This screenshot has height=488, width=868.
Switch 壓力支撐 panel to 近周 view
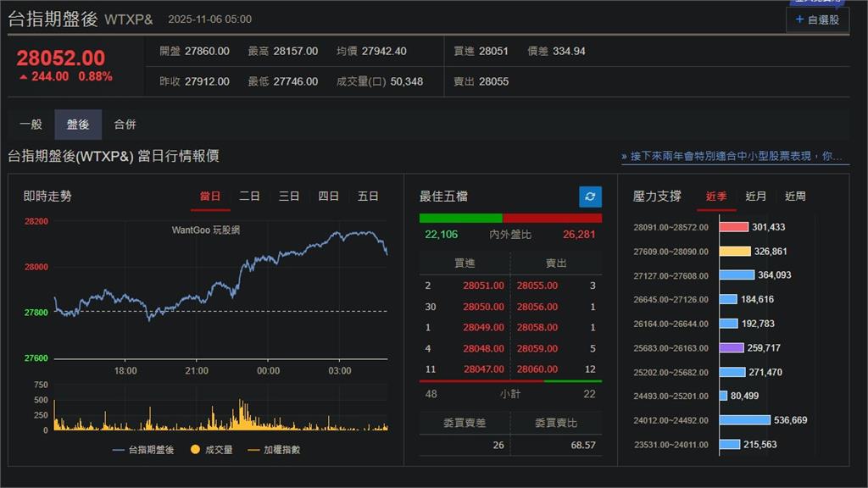click(x=797, y=196)
